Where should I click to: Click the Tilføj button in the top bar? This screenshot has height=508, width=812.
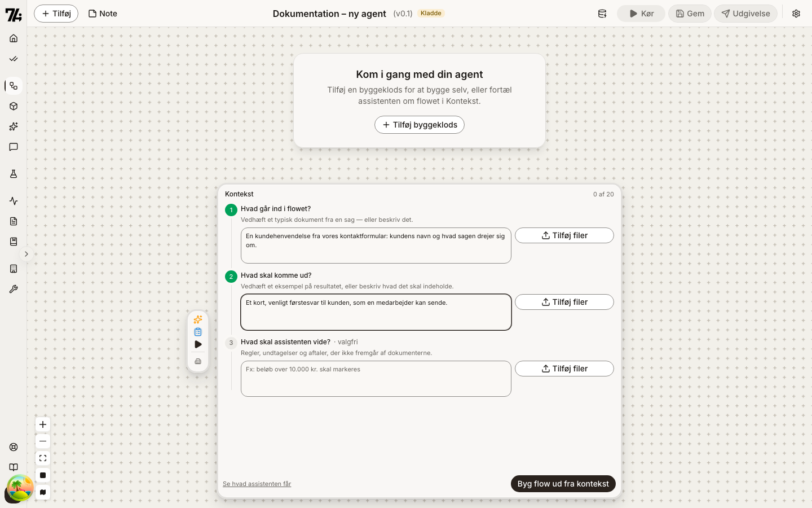tap(56, 14)
